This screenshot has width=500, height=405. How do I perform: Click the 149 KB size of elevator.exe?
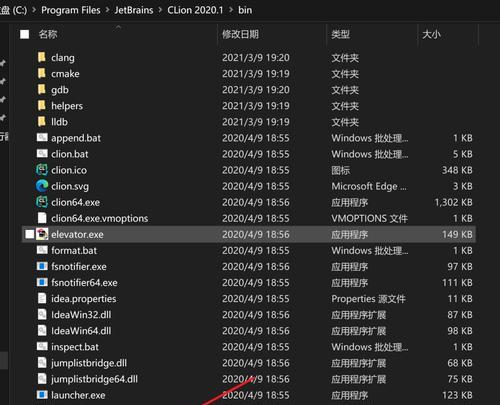pos(457,234)
